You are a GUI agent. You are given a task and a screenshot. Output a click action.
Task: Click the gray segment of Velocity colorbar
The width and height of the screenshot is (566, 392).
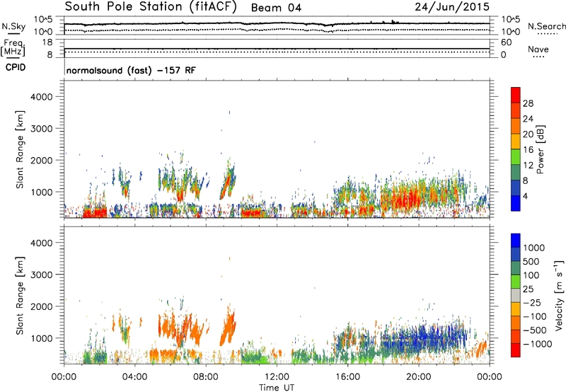click(x=516, y=296)
